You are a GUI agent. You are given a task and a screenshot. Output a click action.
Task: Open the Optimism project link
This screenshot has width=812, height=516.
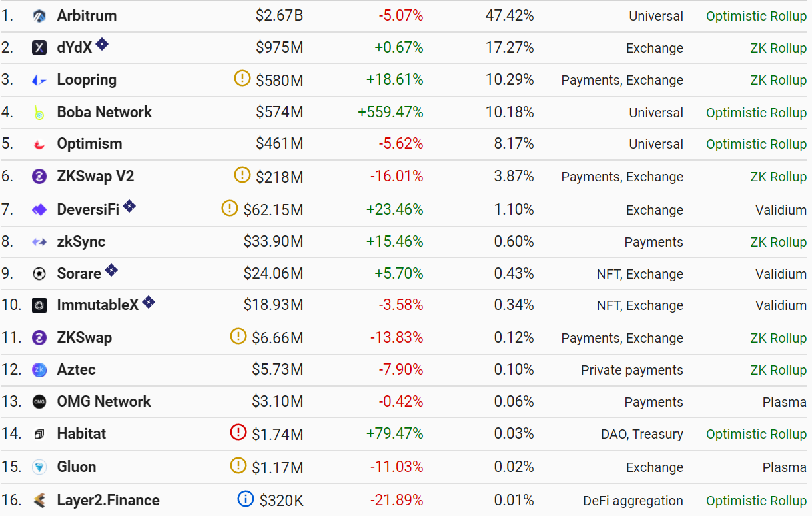(x=90, y=144)
